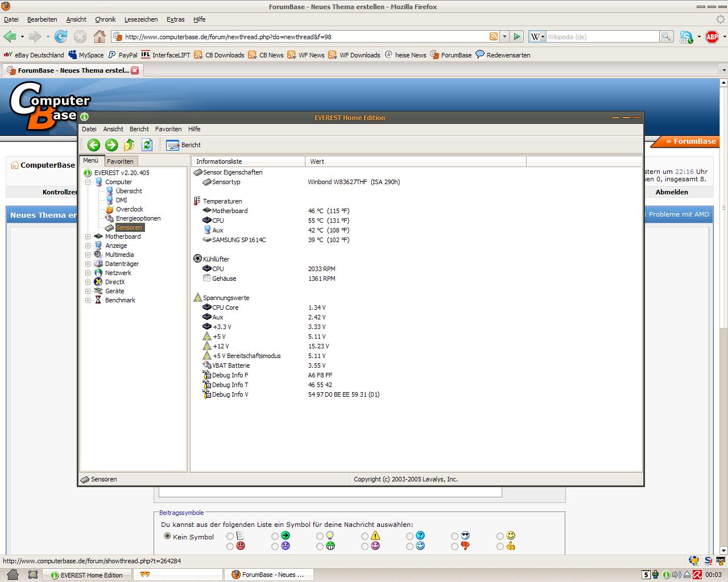Select the light bulb post icon radio
The height and width of the screenshot is (582, 728).
pos(320,535)
